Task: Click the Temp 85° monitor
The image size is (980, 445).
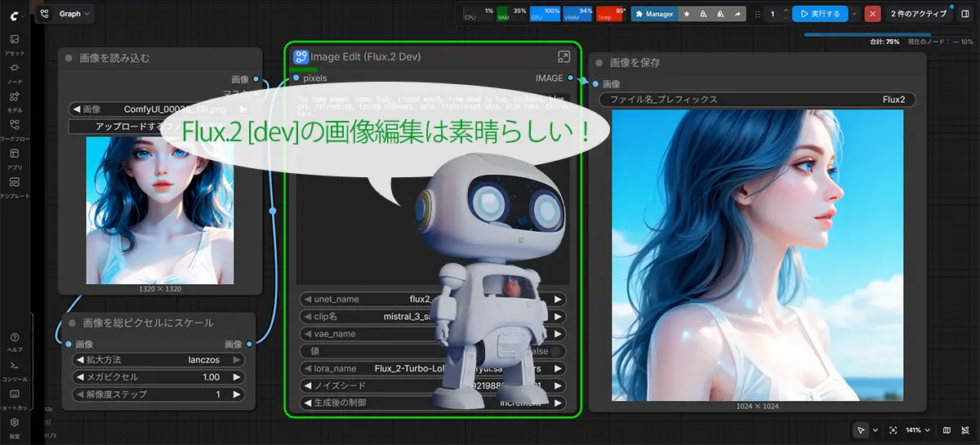Action: [x=612, y=14]
